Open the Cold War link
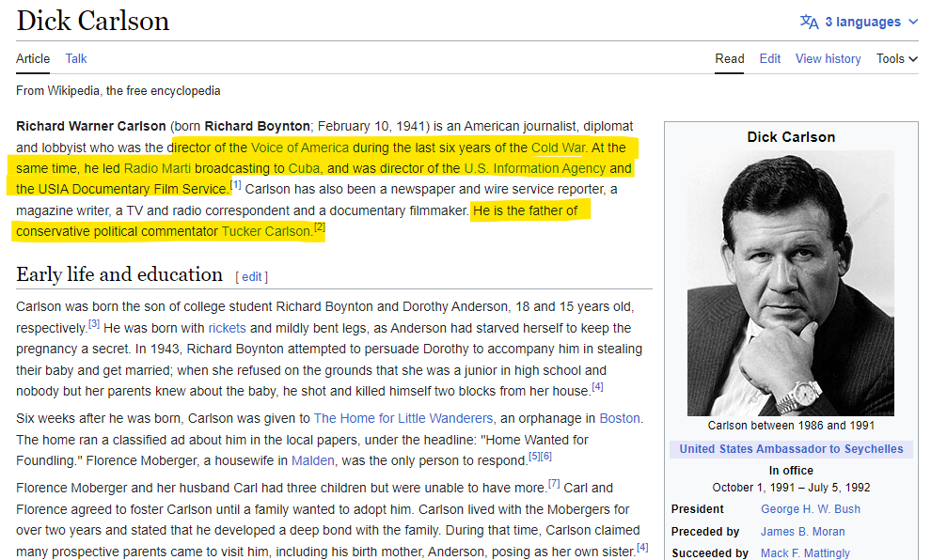The height and width of the screenshot is (560, 947). [558, 148]
